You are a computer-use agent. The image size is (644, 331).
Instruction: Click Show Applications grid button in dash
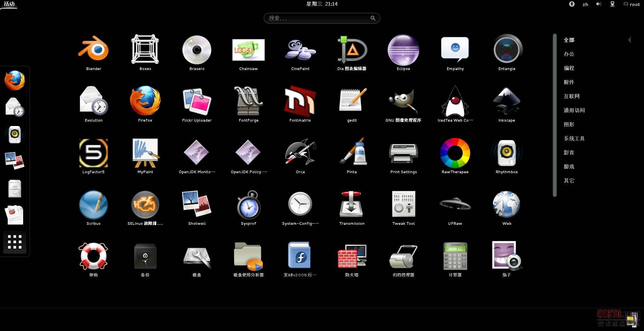15,242
